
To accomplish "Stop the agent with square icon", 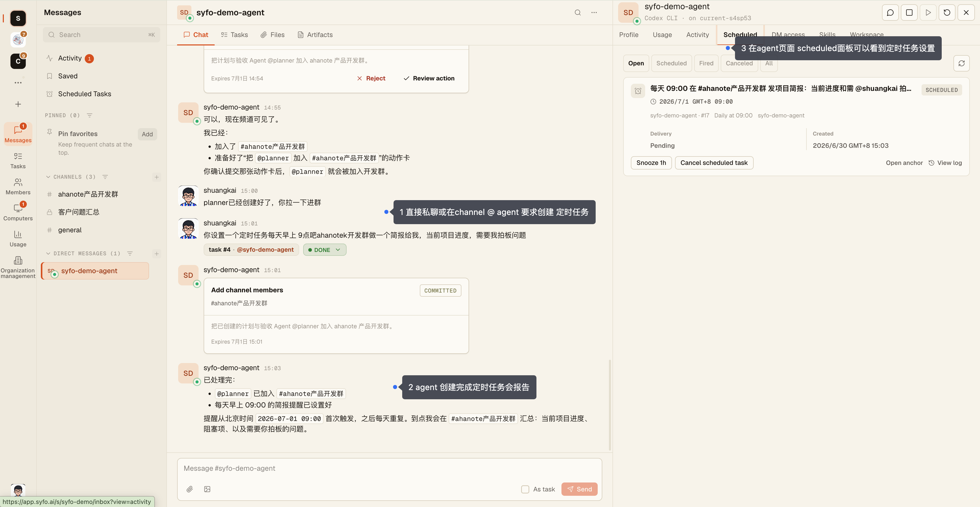I will tap(909, 13).
